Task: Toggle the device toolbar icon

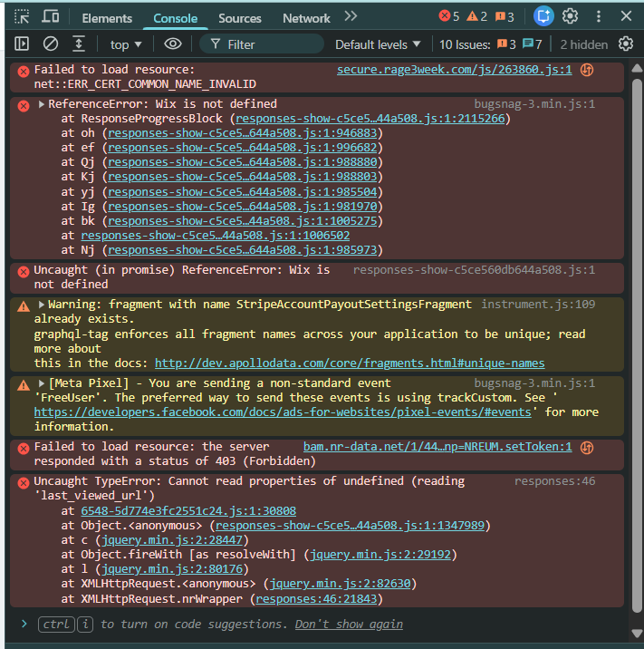Action: 51,17
